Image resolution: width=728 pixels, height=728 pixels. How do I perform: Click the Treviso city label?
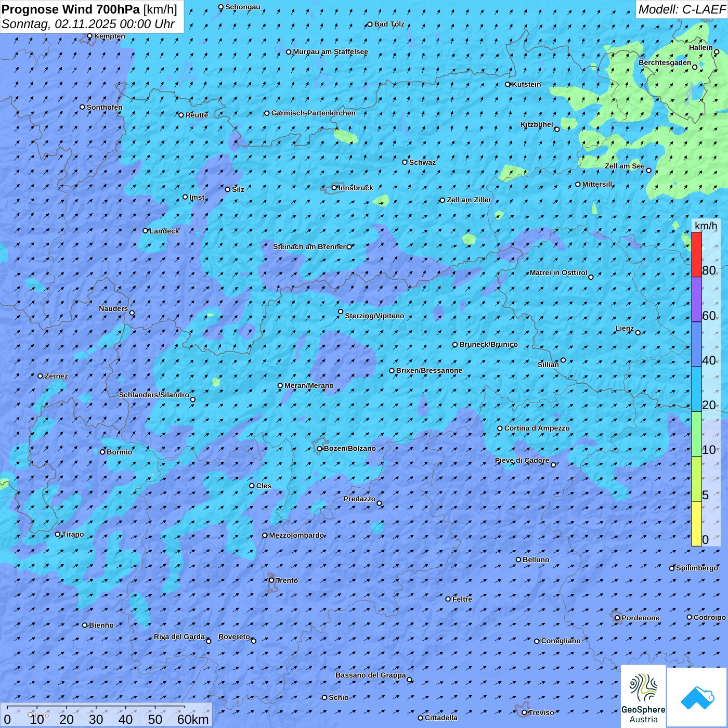point(541,712)
